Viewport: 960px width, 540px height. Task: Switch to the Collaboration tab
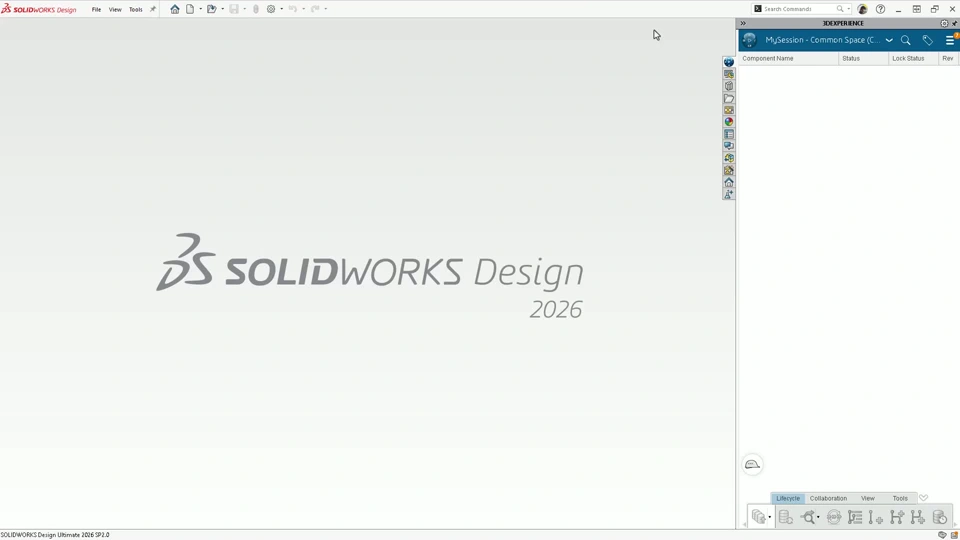(828, 498)
